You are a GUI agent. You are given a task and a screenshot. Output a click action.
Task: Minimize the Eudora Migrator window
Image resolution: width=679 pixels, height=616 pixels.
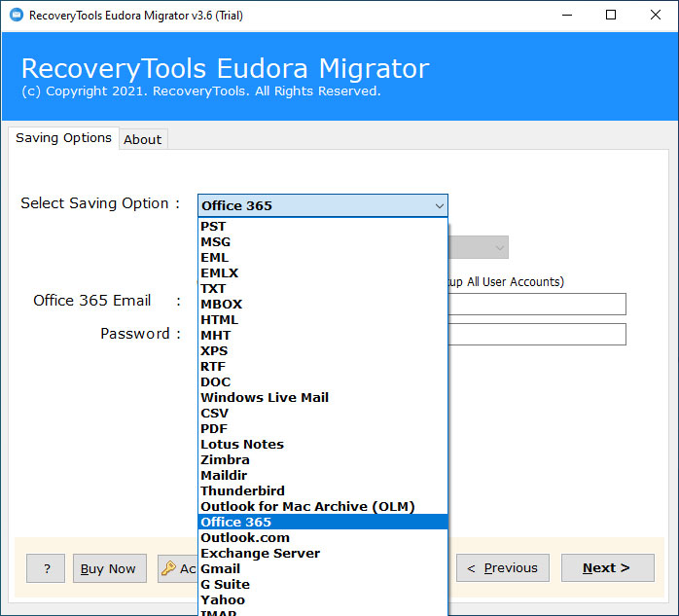pyautogui.click(x=567, y=16)
